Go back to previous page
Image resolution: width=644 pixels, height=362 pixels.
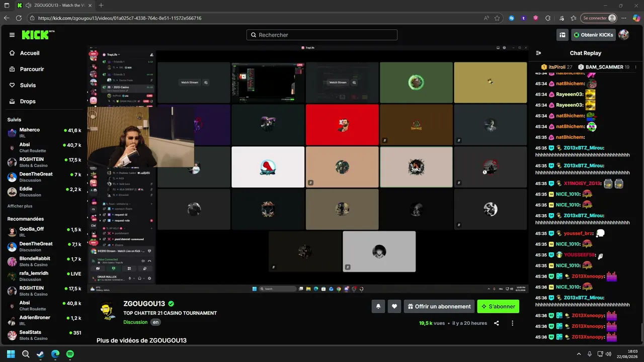pyautogui.click(x=7, y=18)
